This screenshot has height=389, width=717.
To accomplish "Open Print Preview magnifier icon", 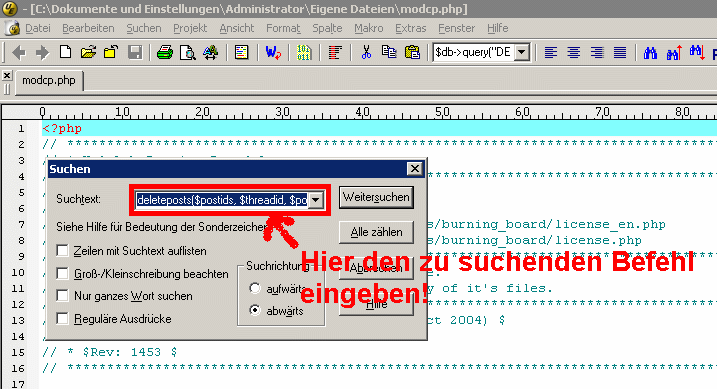I will point(187,52).
